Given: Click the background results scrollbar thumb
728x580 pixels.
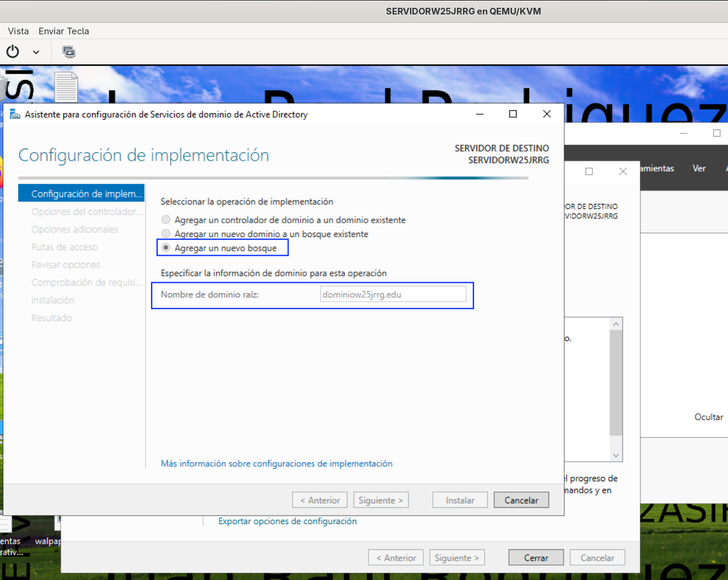Looking at the screenshot, I should click(x=616, y=384).
